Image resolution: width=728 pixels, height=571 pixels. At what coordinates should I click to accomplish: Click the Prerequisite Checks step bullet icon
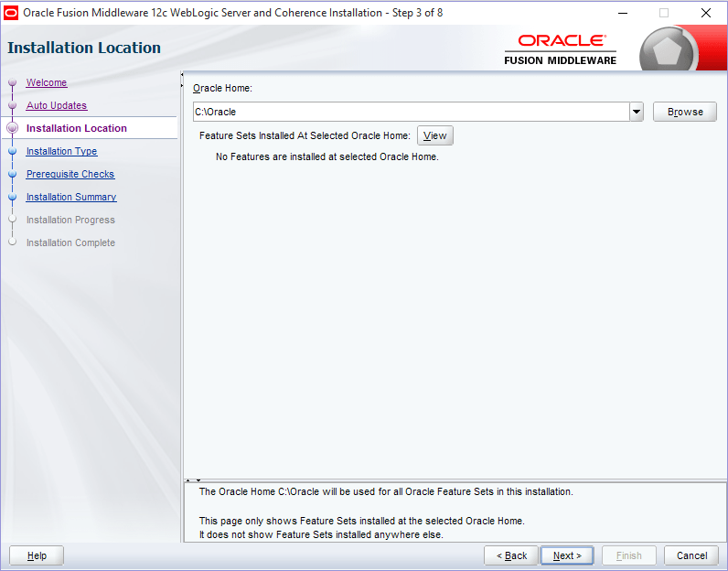13,175
